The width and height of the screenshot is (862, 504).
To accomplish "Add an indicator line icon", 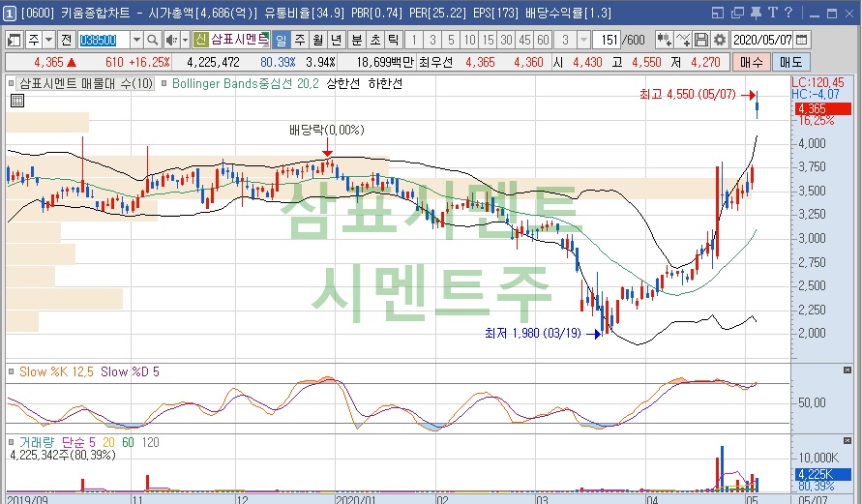I will click(683, 40).
